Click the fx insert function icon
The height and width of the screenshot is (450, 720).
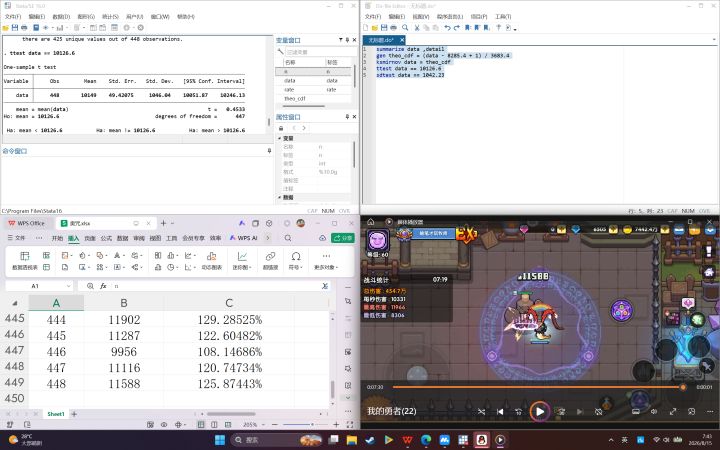[103, 286]
